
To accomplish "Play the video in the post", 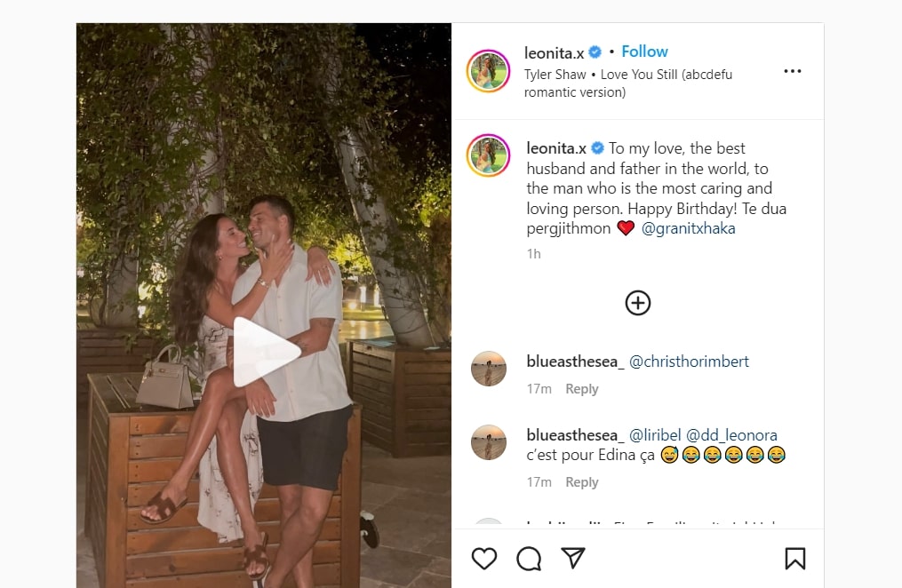I will (264, 352).
